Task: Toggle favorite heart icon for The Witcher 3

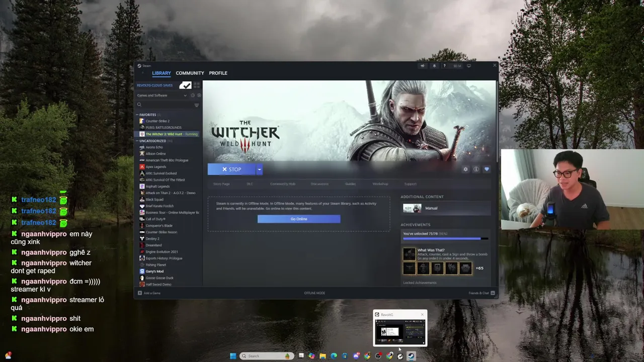Action: (487, 169)
